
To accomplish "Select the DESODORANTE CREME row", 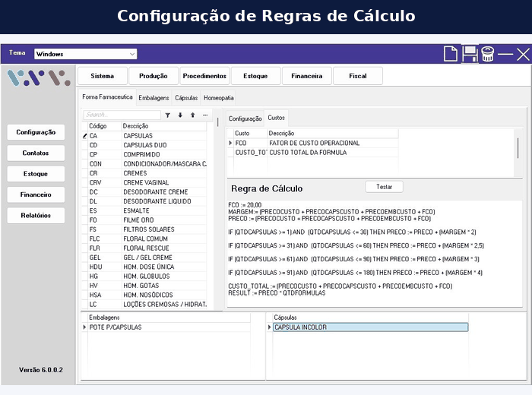I will pyautogui.click(x=144, y=192).
